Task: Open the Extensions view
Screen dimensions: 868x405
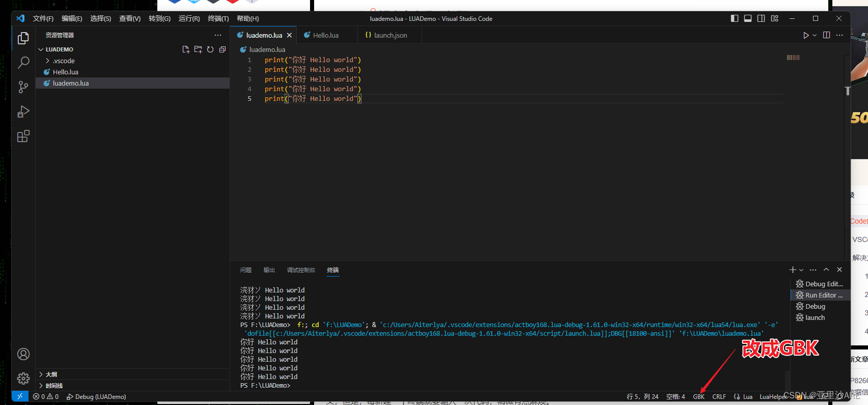Action: point(23,136)
